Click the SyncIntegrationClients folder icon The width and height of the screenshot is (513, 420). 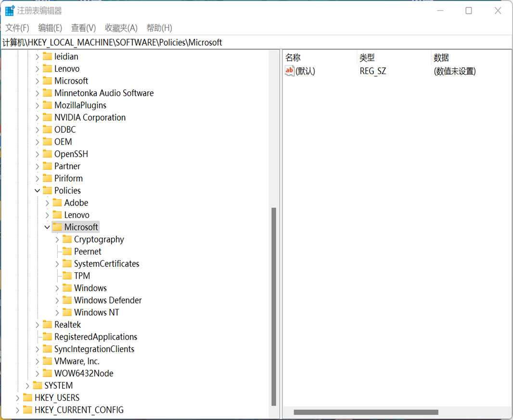(48, 349)
